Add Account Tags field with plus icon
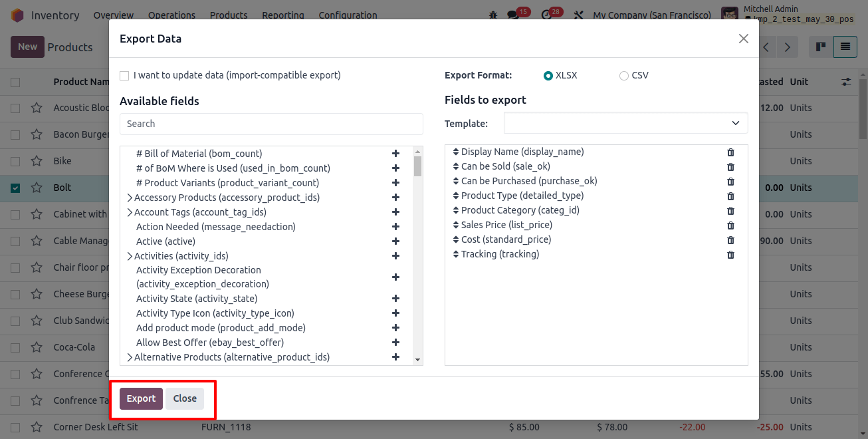Image resolution: width=868 pixels, height=439 pixels. (395, 212)
